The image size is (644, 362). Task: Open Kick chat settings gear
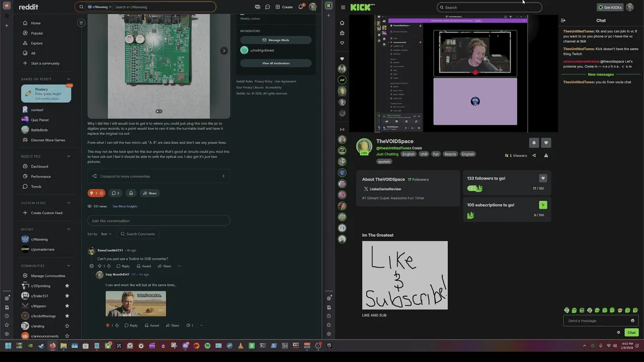[618, 332]
